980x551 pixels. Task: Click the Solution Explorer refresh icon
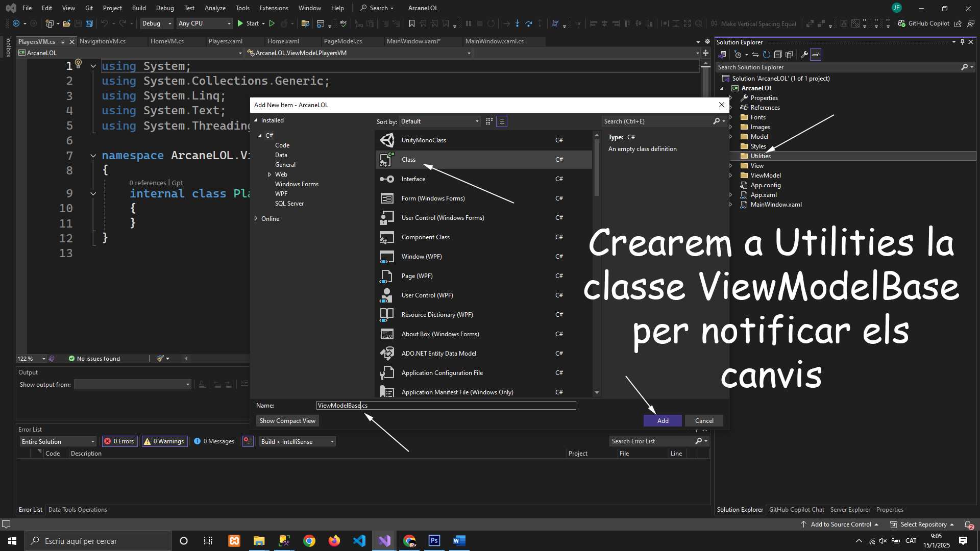(x=766, y=55)
